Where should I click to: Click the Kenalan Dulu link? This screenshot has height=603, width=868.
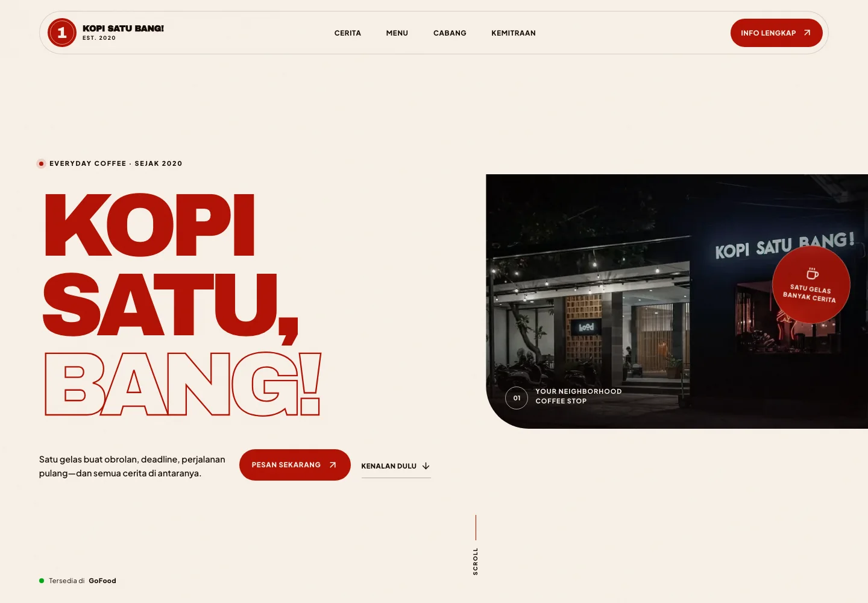pyautogui.click(x=396, y=466)
